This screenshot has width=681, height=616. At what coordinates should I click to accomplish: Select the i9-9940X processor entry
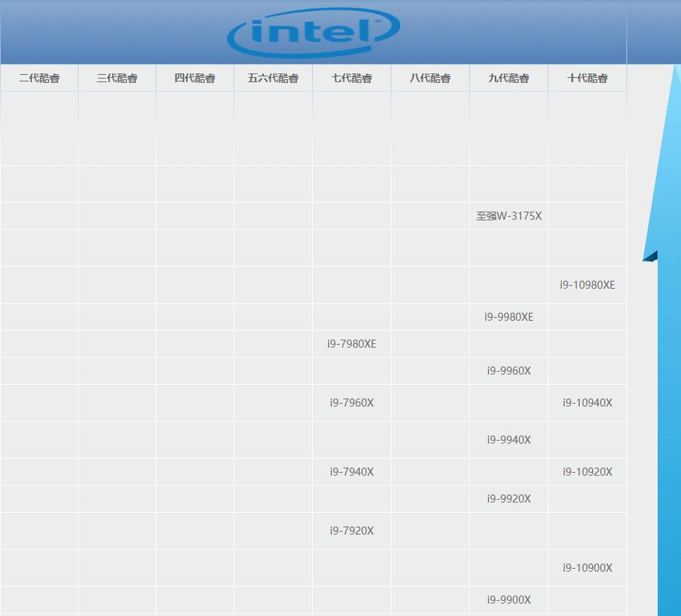509,440
